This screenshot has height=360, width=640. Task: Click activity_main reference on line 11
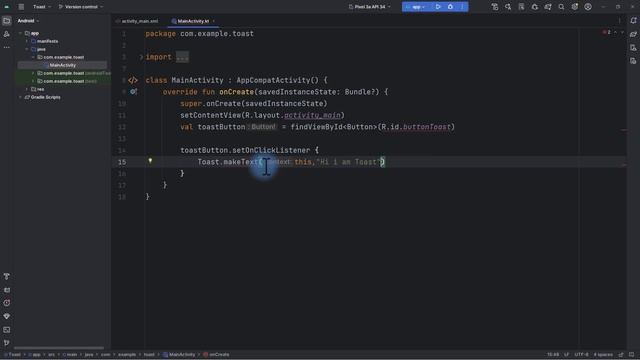pyautogui.click(x=312, y=116)
